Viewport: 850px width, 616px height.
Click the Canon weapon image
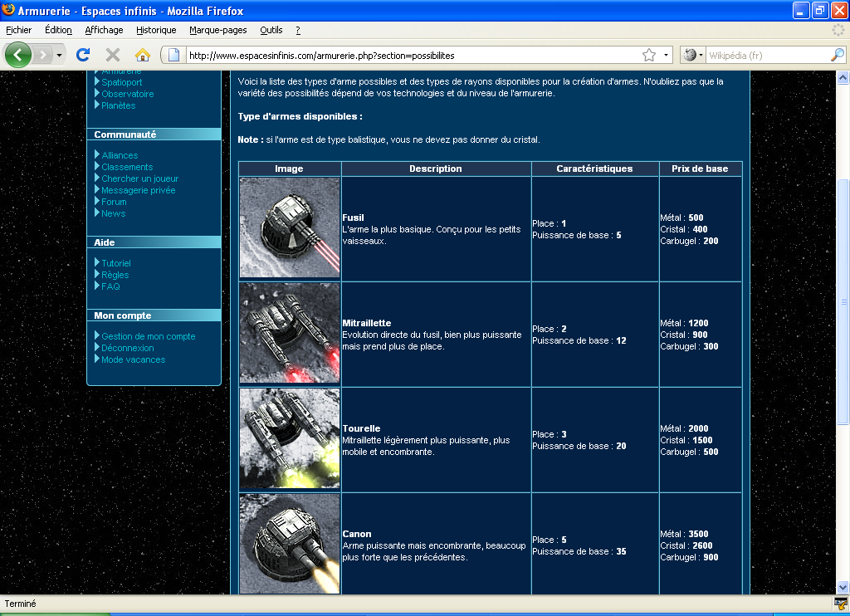290,544
